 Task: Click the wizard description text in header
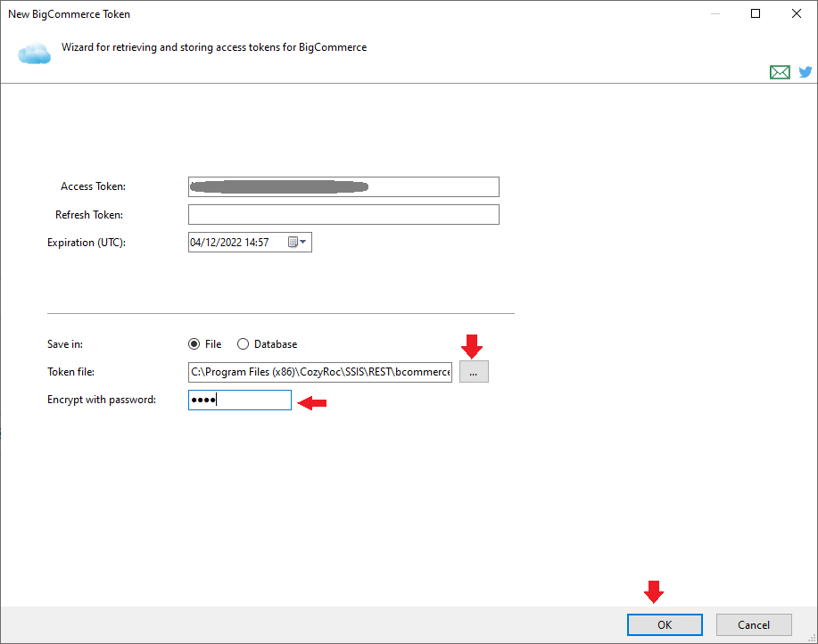214,47
